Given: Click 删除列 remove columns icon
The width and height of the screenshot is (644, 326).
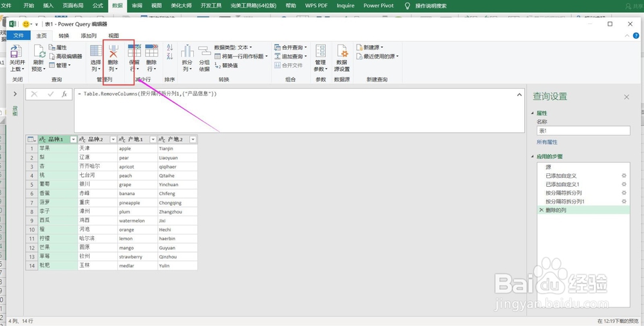Looking at the screenshot, I should coord(113,51).
